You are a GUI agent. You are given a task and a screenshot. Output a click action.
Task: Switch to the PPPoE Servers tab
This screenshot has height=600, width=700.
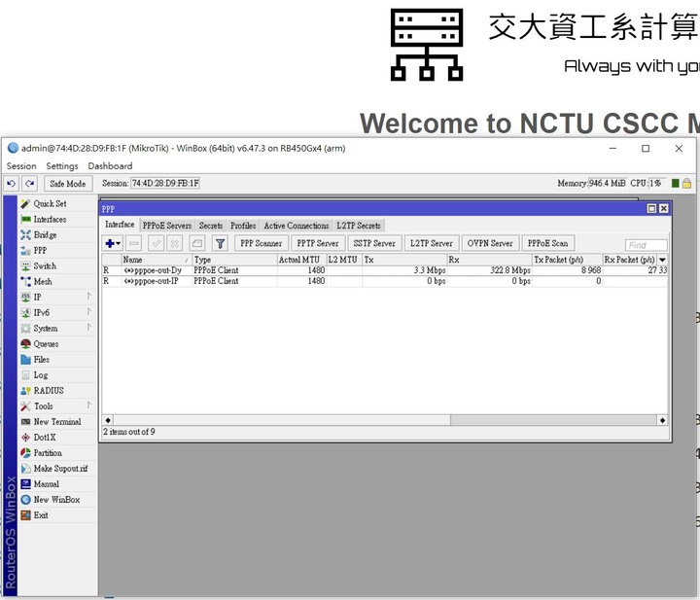pos(167,226)
